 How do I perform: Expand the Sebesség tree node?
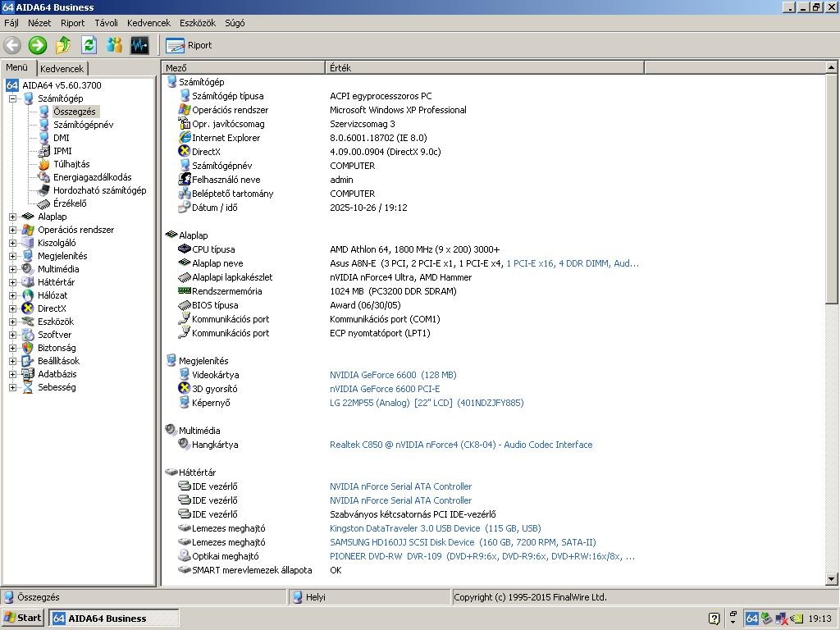pyautogui.click(x=12, y=387)
